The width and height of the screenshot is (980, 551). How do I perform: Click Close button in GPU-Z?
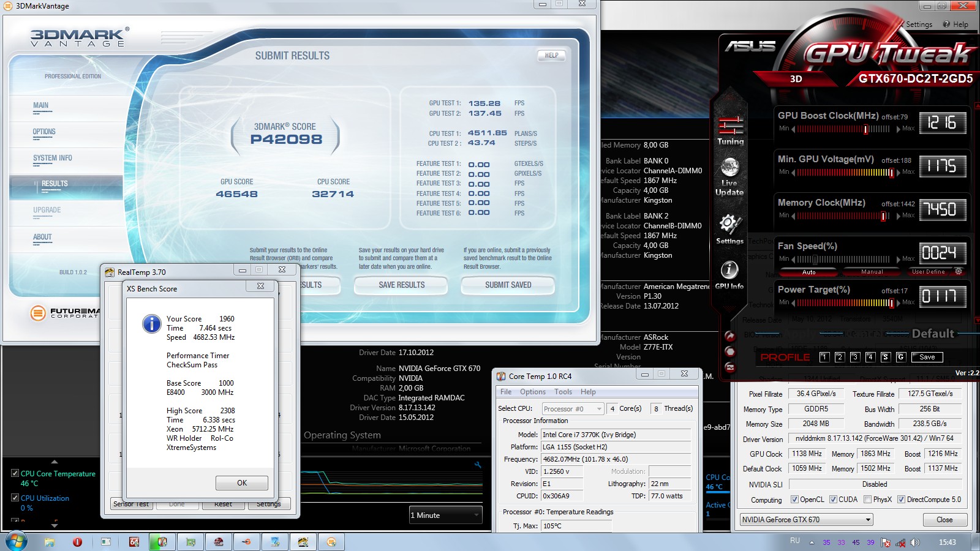point(944,520)
